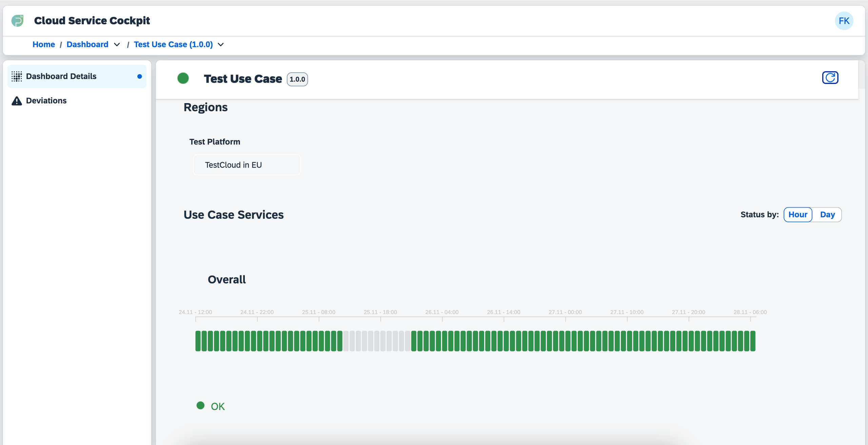Click the TestCloud in EU region chip
Viewport: 868px width, 445px height.
pyautogui.click(x=246, y=165)
